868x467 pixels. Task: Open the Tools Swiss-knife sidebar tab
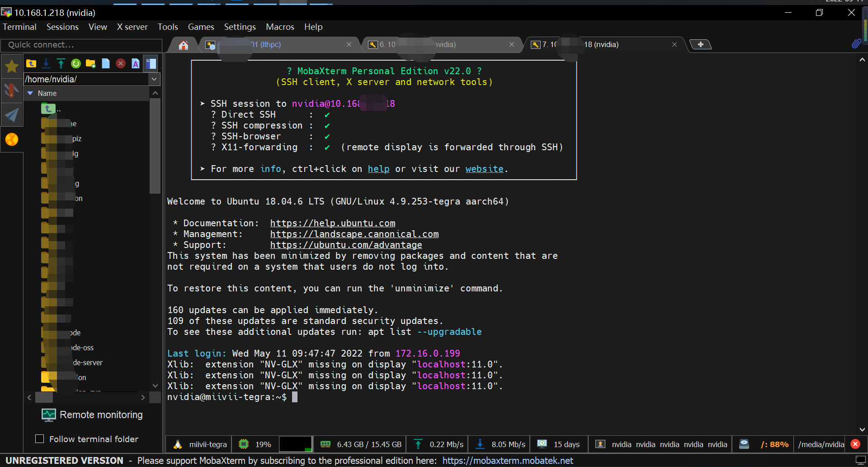[12, 91]
